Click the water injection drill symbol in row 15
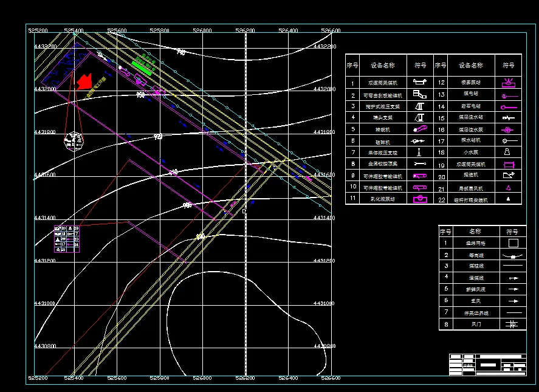The width and height of the screenshot is (539, 392). [509, 118]
